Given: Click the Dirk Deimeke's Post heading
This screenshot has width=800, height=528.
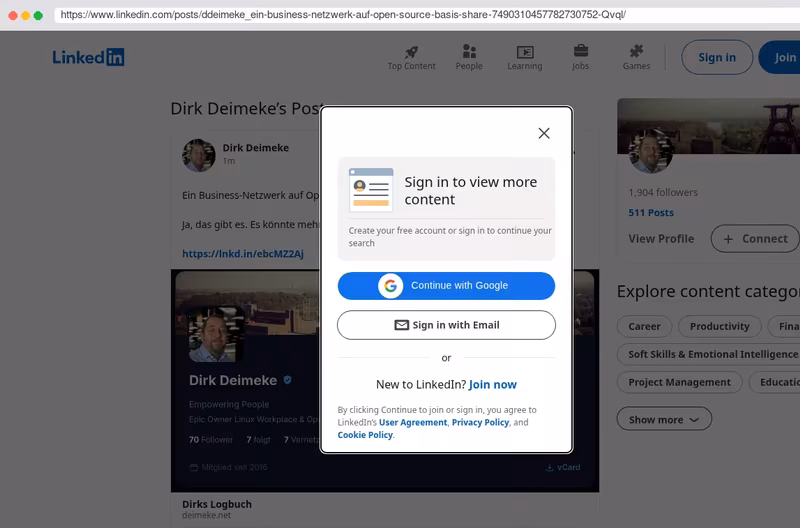Looking at the screenshot, I should (246, 108).
